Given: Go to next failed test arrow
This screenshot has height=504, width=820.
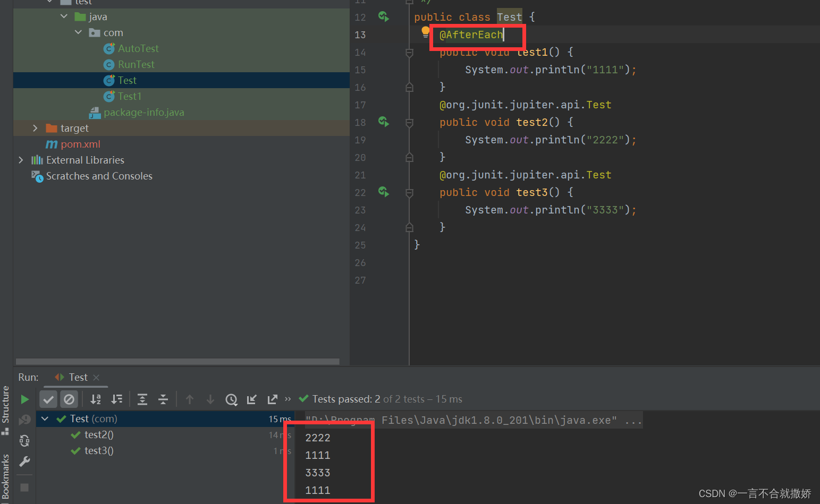Looking at the screenshot, I should point(210,399).
